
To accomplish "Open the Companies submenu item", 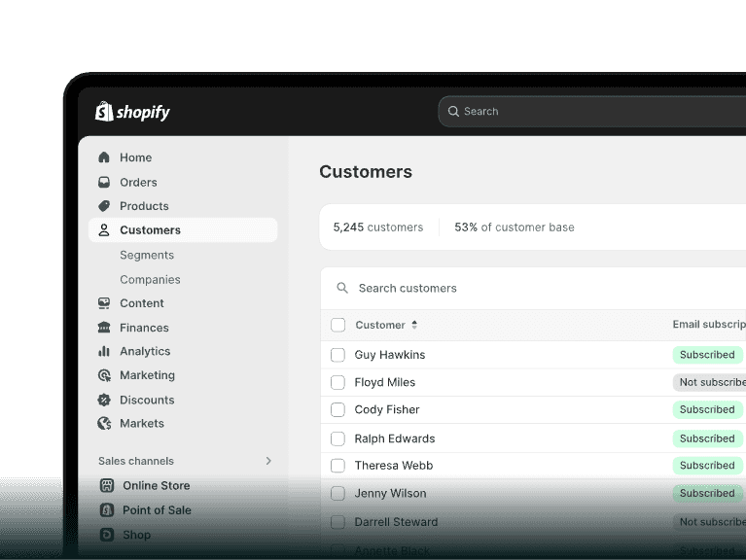I will point(150,280).
